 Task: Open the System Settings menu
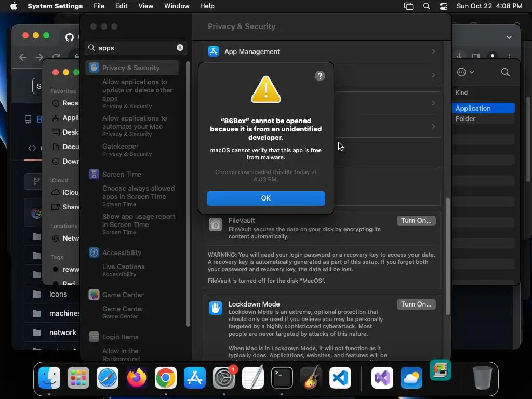click(x=55, y=6)
